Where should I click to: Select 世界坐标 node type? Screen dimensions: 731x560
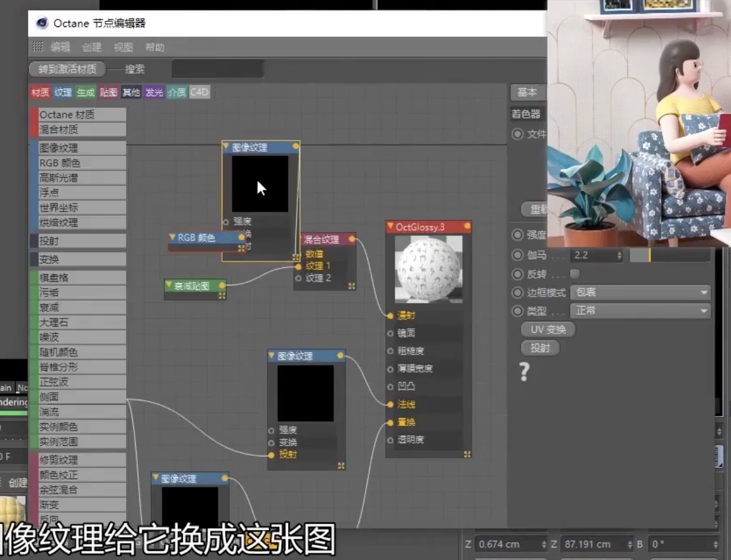(78, 208)
